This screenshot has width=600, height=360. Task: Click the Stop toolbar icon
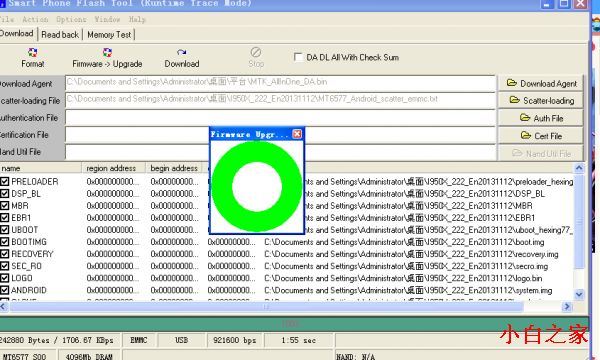point(256,57)
